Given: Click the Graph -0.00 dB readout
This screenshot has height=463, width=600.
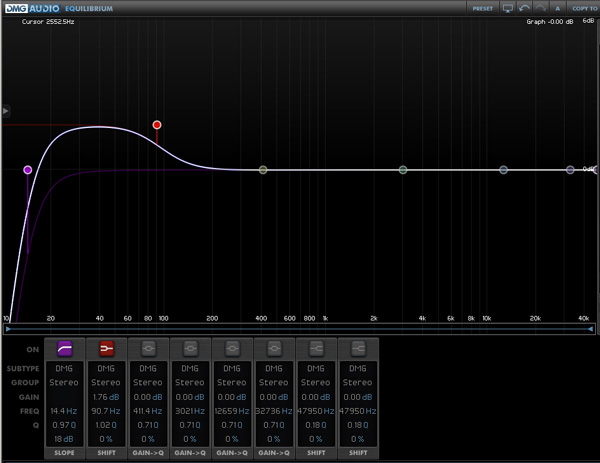Looking at the screenshot, I should pos(550,22).
